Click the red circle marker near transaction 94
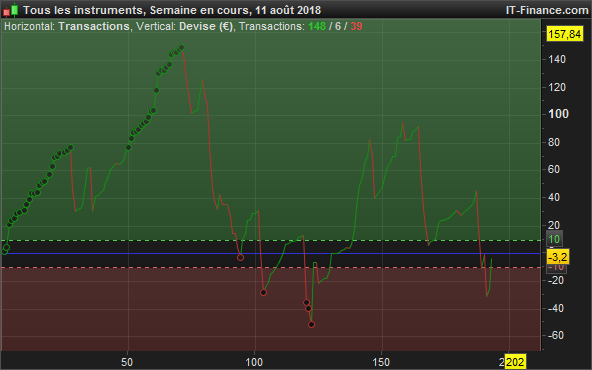The width and height of the screenshot is (592, 370). coord(240,257)
